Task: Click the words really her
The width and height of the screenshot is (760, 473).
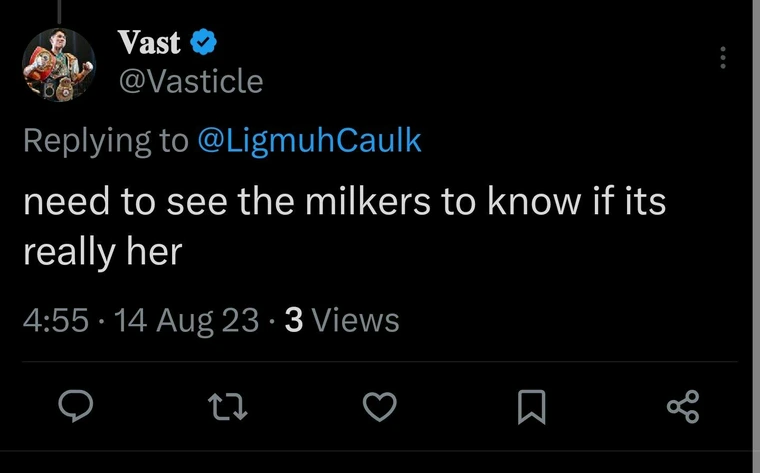Action: [102, 252]
